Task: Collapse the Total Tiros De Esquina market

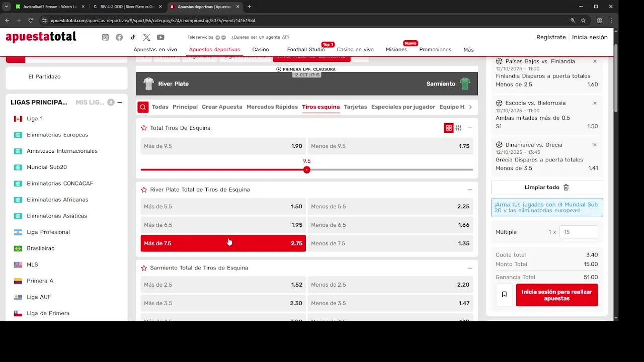Action: [x=470, y=128]
